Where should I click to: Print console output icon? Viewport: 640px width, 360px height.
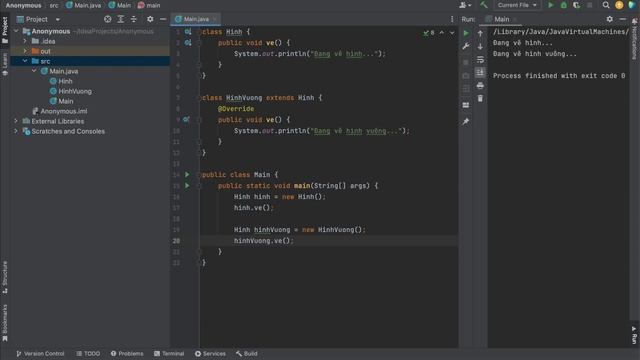480,85
